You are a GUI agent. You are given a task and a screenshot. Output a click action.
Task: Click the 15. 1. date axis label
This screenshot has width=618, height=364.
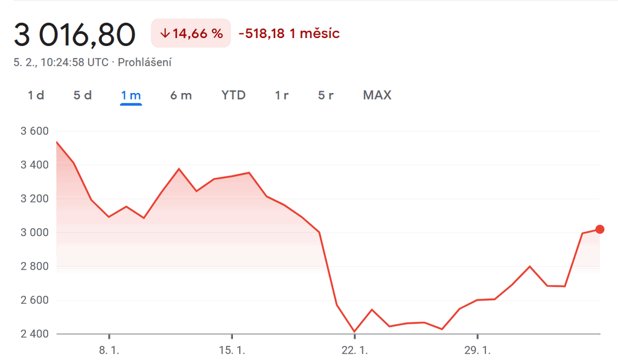coord(232,350)
